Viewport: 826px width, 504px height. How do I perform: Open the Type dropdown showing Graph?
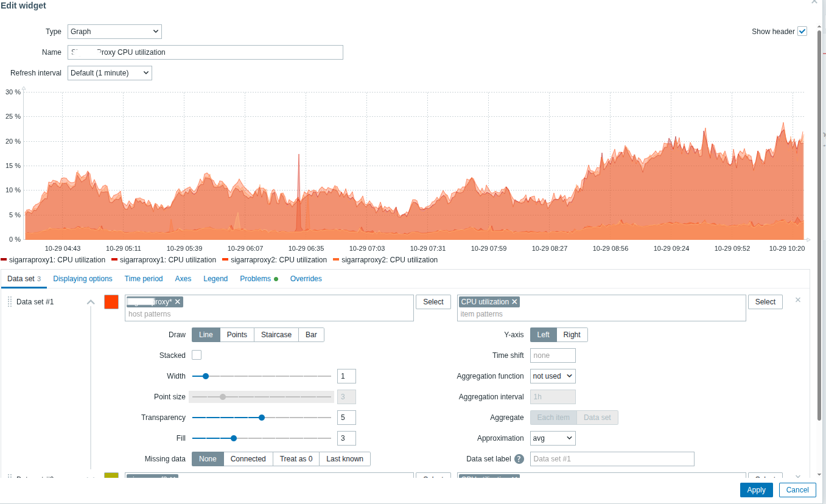pyautogui.click(x=114, y=32)
